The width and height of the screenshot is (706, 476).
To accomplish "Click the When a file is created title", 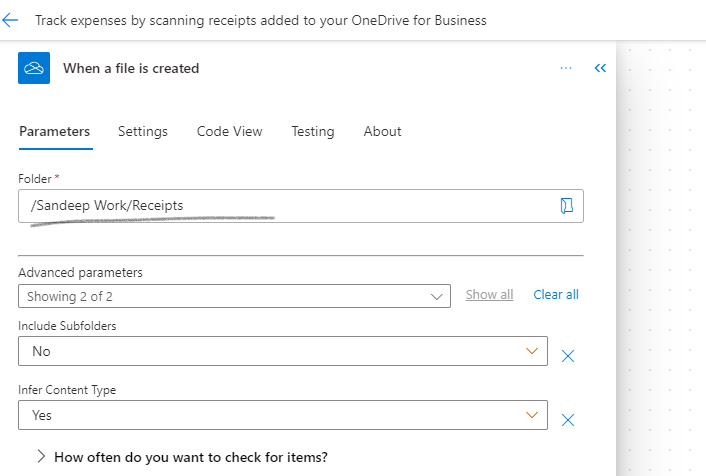I will click(131, 68).
